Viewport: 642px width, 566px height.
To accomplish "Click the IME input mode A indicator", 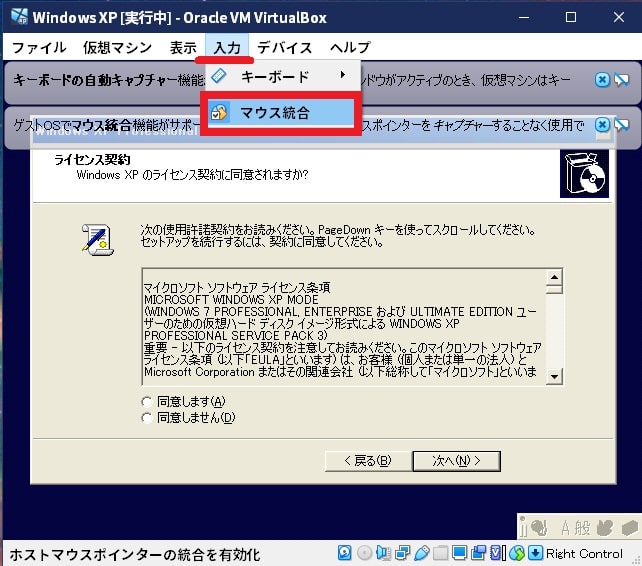I will pos(565,528).
